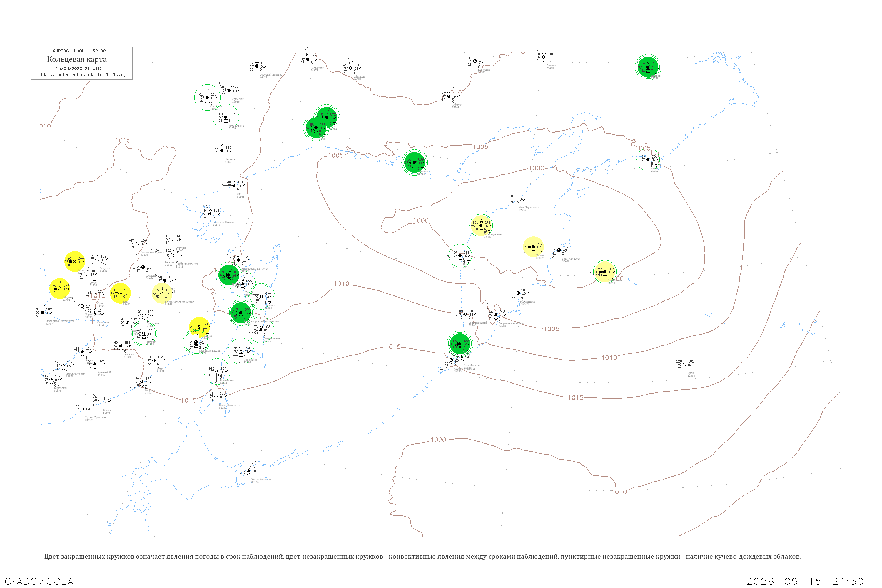Select the Южно-Курильск station plot
The height and width of the screenshot is (588, 882).
(248, 471)
